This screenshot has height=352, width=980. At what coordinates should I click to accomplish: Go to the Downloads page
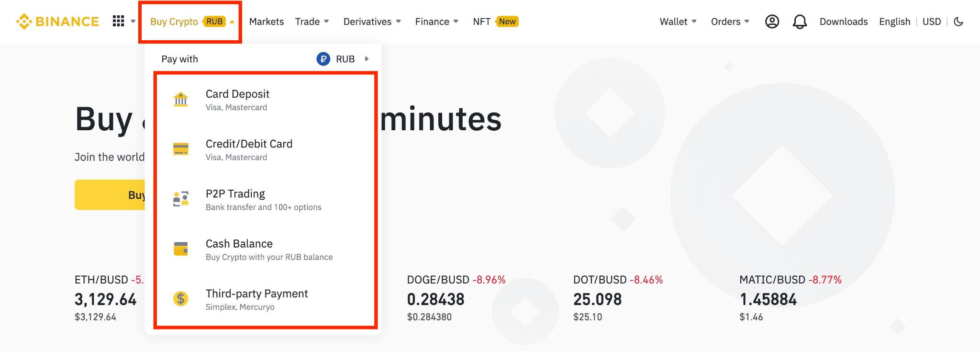(x=843, y=22)
